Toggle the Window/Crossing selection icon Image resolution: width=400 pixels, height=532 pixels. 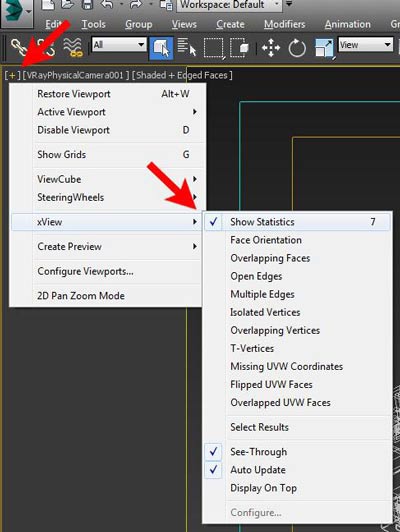click(x=240, y=48)
